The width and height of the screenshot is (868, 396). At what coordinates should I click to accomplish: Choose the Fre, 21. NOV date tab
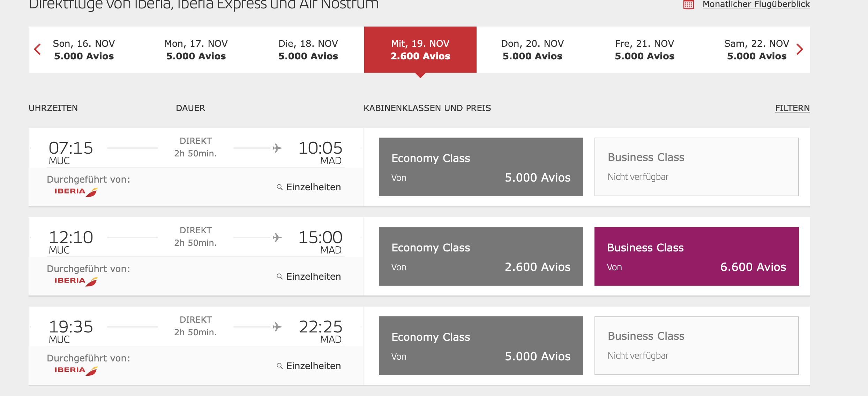[644, 50]
